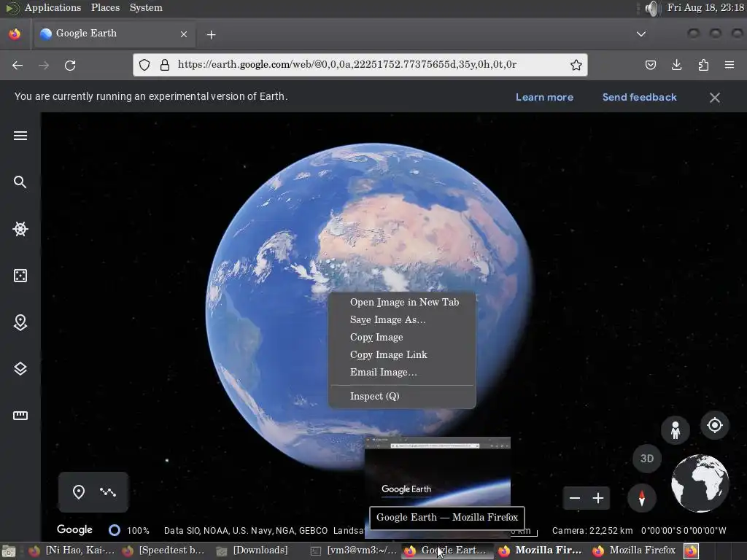Open Save to Pocket icon

pos(650,65)
